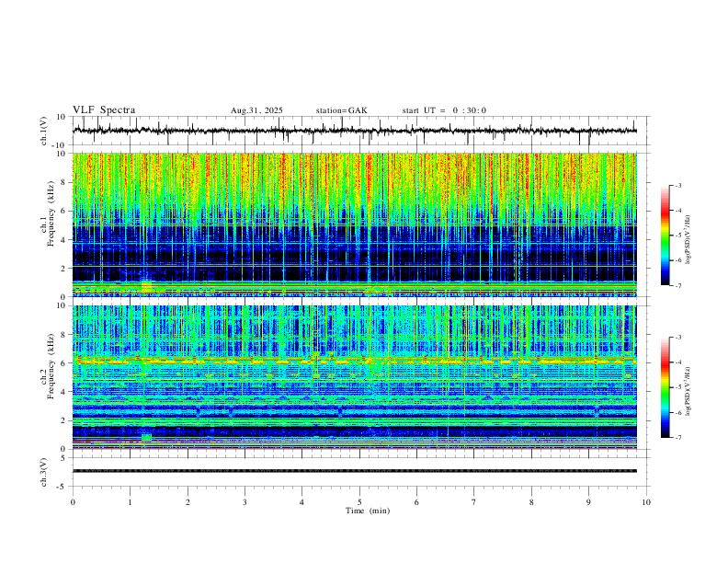Click the 'start UT = 0 :30: 0' text
728x563 pixels.
444,110
